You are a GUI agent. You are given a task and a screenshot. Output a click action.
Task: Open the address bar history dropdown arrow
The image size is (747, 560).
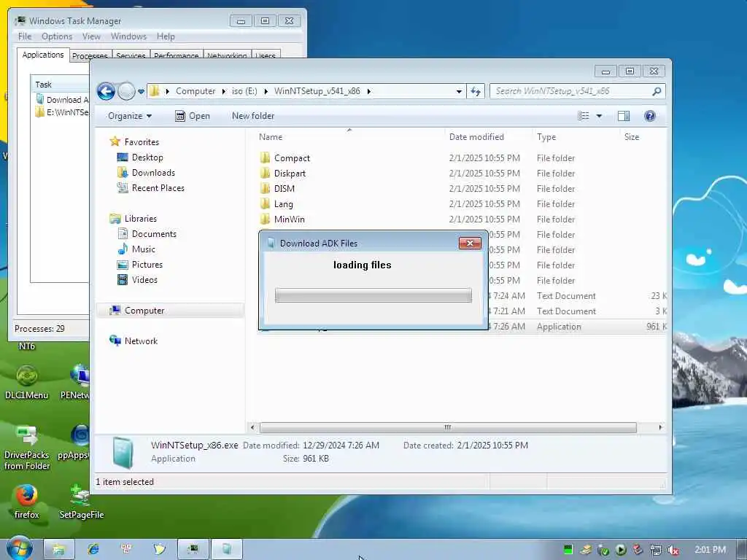click(x=459, y=91)
